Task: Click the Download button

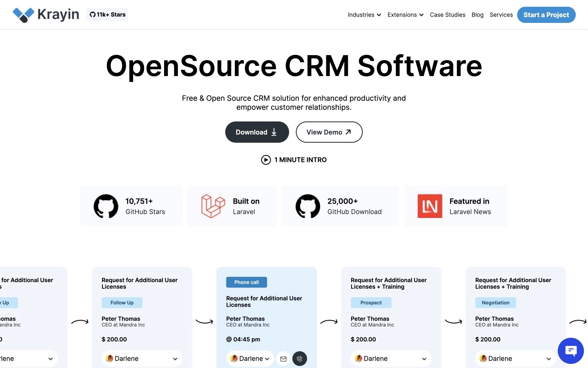Action: [257, 132]
